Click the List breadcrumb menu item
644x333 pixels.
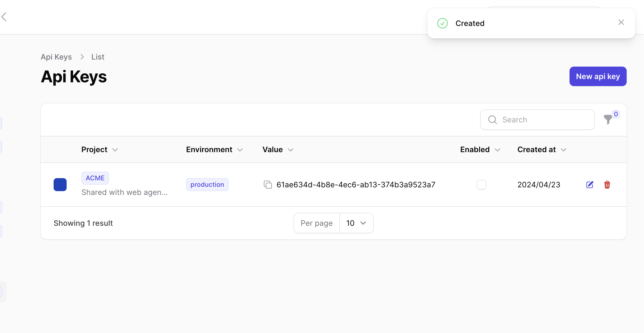coord(97,57)
